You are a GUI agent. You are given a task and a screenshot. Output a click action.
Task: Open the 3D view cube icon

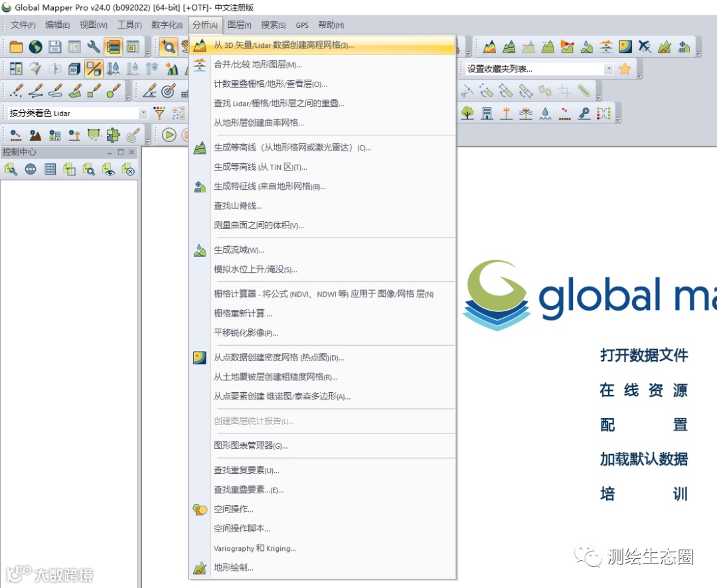[74, 68]
